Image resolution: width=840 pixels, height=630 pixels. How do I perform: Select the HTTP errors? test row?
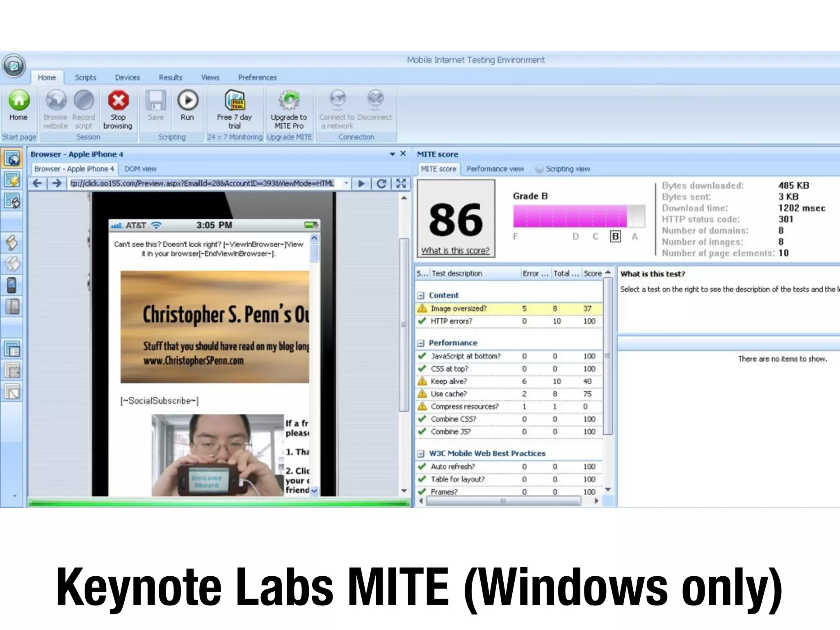point(509,321)
